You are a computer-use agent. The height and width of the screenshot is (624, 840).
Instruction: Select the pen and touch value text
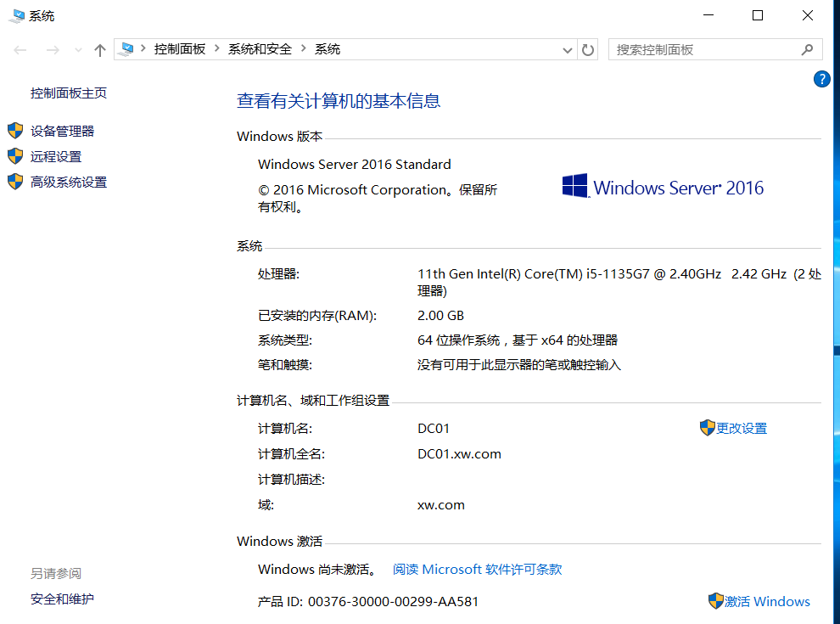point(519,365)
